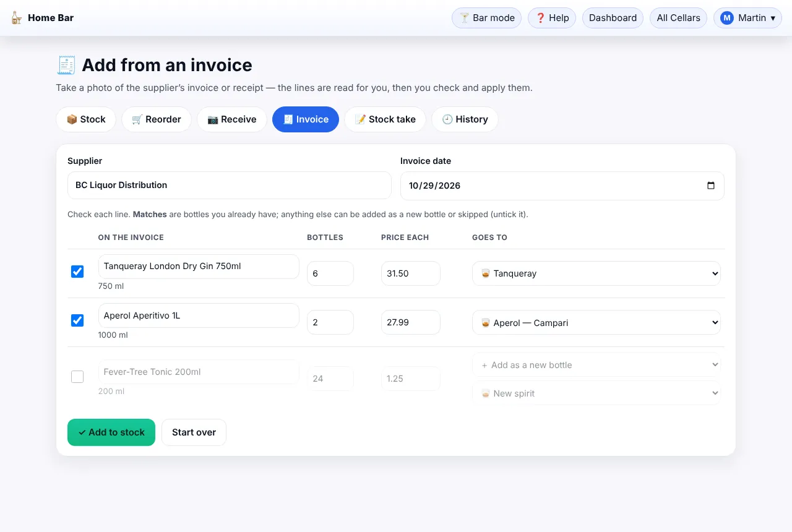Click the bottles field showing 2
Screen dimensions: 792x532
pos(330,322)
